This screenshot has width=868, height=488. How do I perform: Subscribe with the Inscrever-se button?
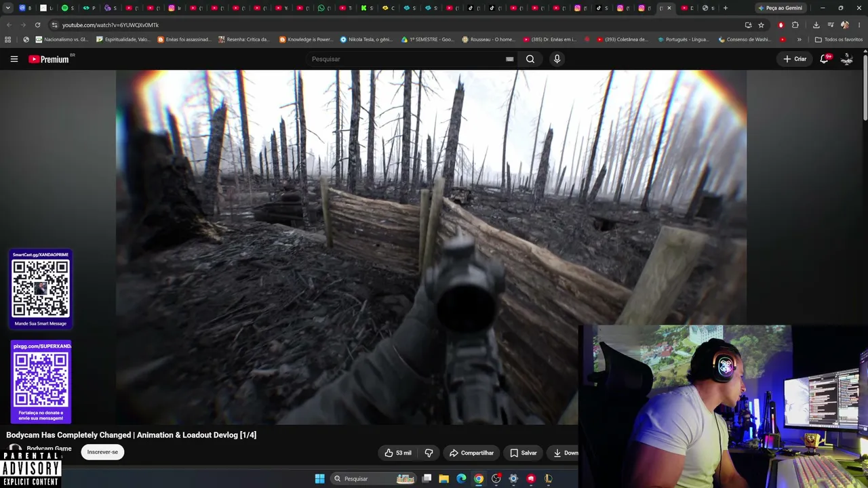point(102,452)
